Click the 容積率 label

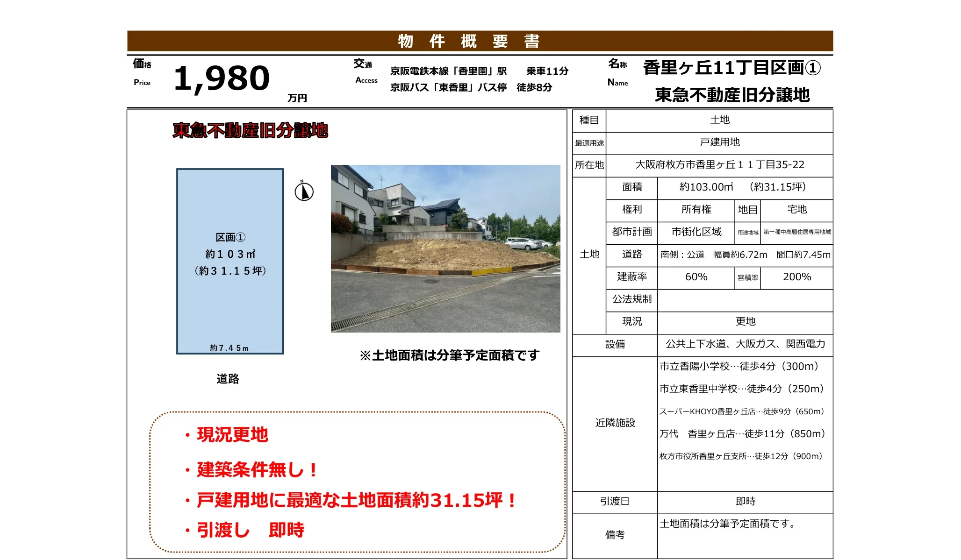pos(748,277)
